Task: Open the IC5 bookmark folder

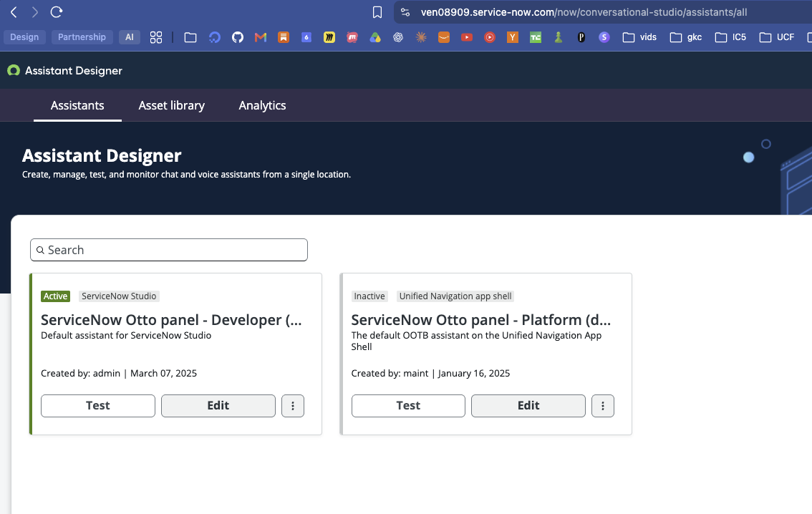Action: [x=730, y=37]
